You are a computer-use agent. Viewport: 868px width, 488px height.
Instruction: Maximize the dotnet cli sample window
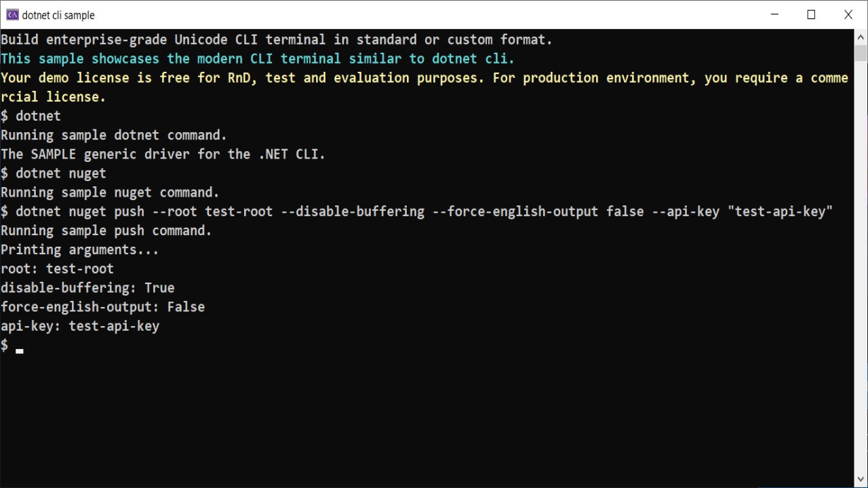tap(811, 15)
